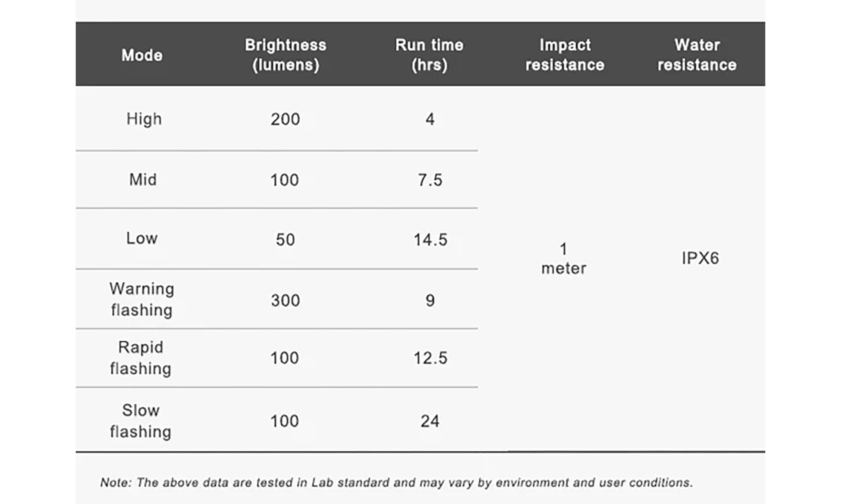Image resolution: width=841 pixels, height=504 pixels.
Task: Click the 300 lumens brightness value
Action: [x=285, y=301]
